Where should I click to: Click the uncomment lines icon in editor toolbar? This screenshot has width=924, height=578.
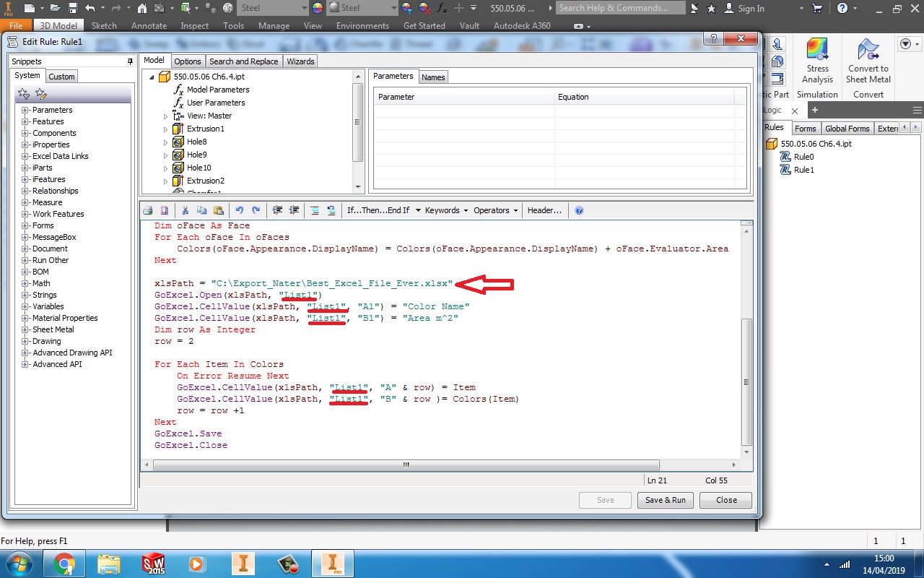tap(331, 210)
